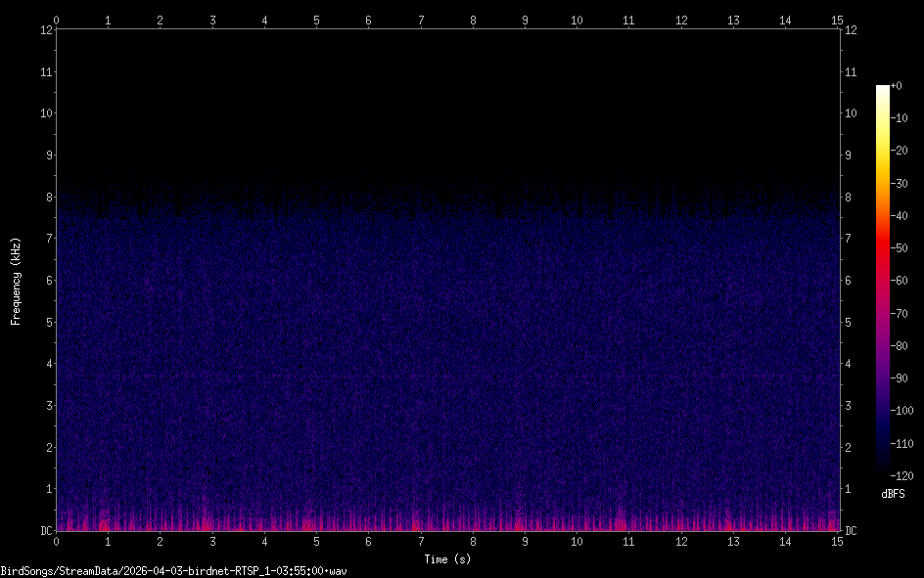Image resolution: width=924 pixels, height=578 pixels.
Task: Click the 15 second tick on top time axis
Action: coord(837,20)
